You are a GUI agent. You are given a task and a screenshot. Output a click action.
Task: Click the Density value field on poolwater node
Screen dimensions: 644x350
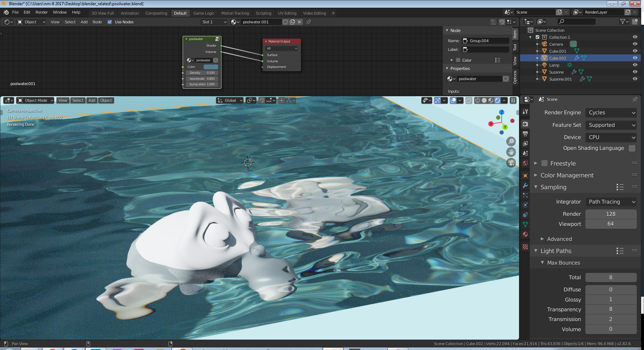[x=202, y=73]
